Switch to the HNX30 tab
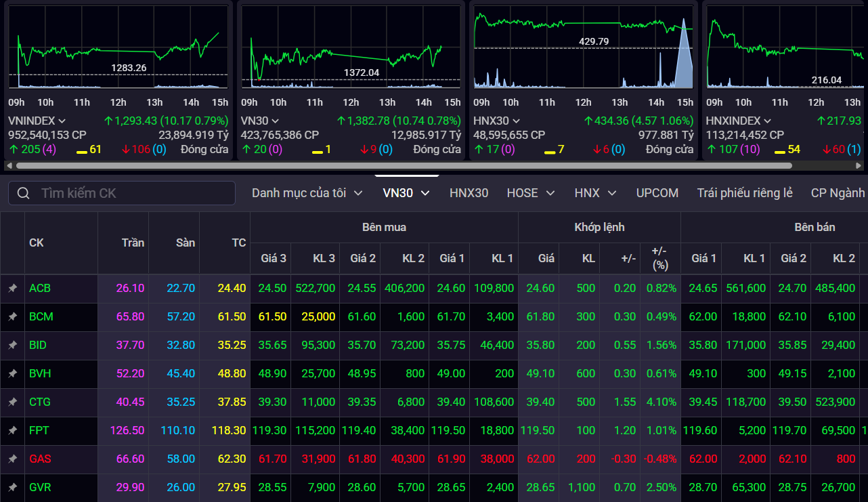The image size is (868, 502). [x=469, y=192]
